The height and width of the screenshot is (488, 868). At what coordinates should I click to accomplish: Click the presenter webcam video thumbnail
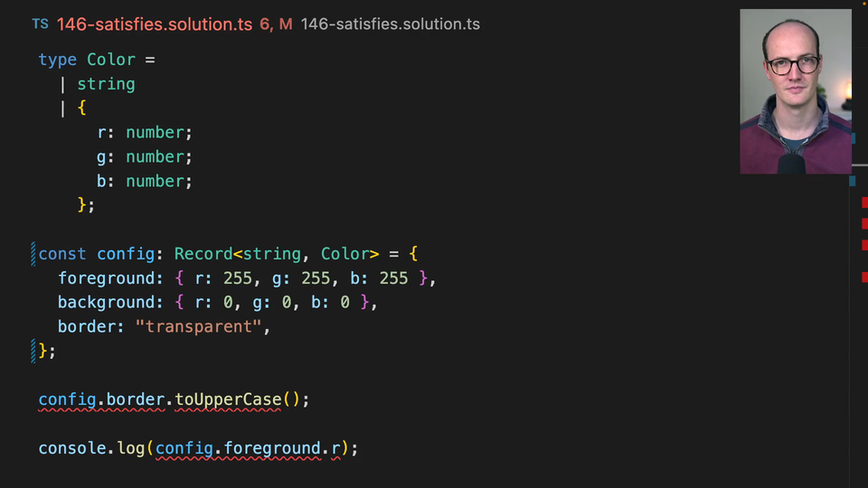pos(795,91)
